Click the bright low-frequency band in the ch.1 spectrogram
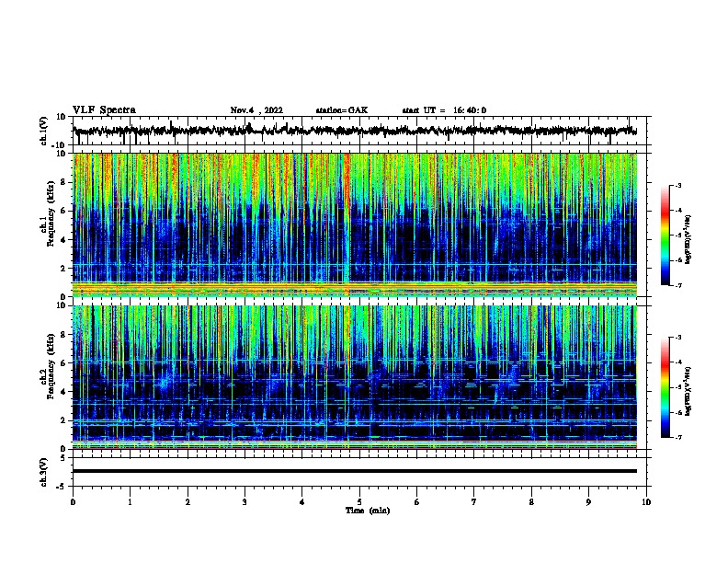 [x=355, y=289]
